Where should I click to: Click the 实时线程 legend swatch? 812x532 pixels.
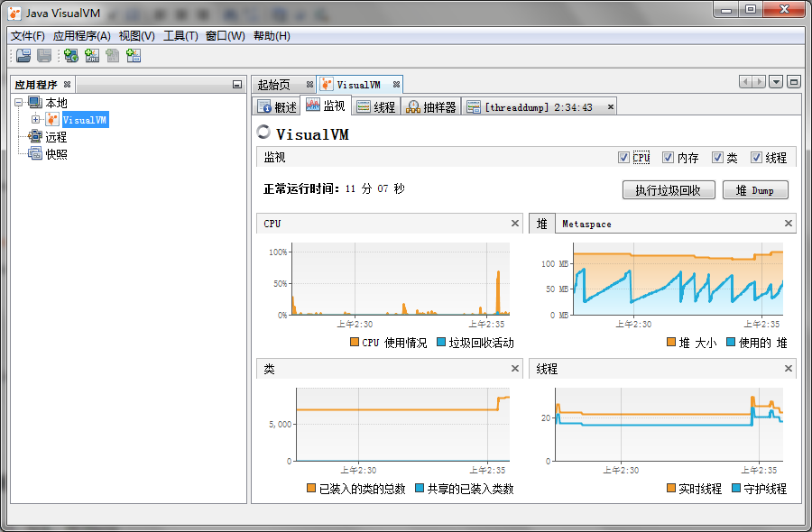[x=671, y=488]
